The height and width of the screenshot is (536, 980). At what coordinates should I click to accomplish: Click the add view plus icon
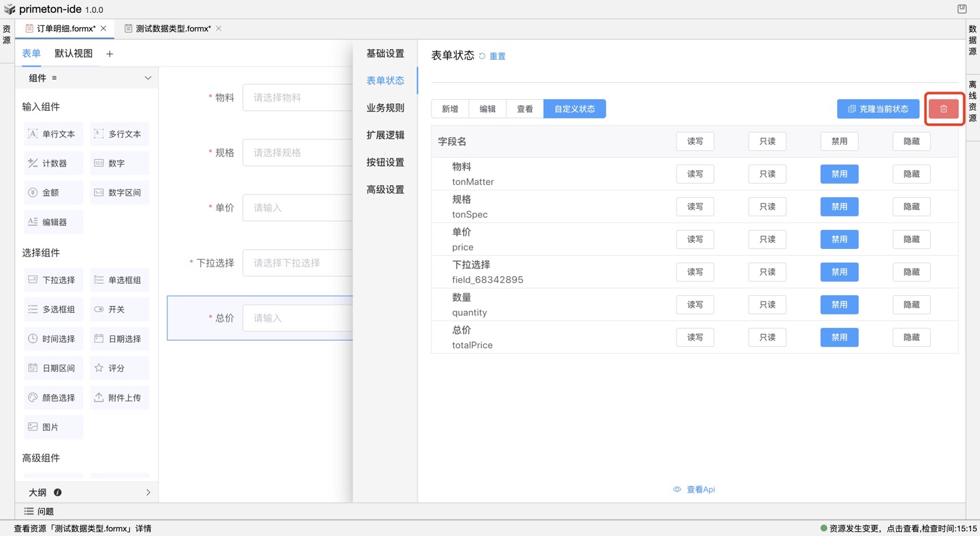(x=110, y=54)
